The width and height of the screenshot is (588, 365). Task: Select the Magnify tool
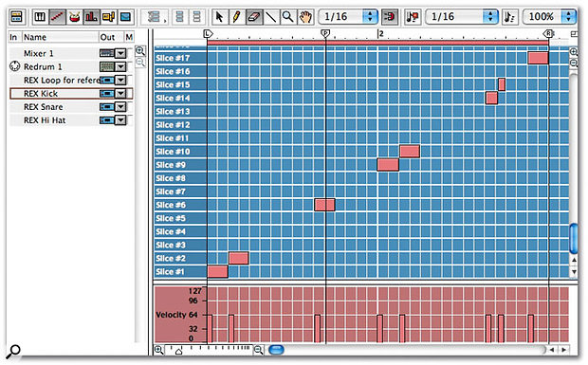287,17
